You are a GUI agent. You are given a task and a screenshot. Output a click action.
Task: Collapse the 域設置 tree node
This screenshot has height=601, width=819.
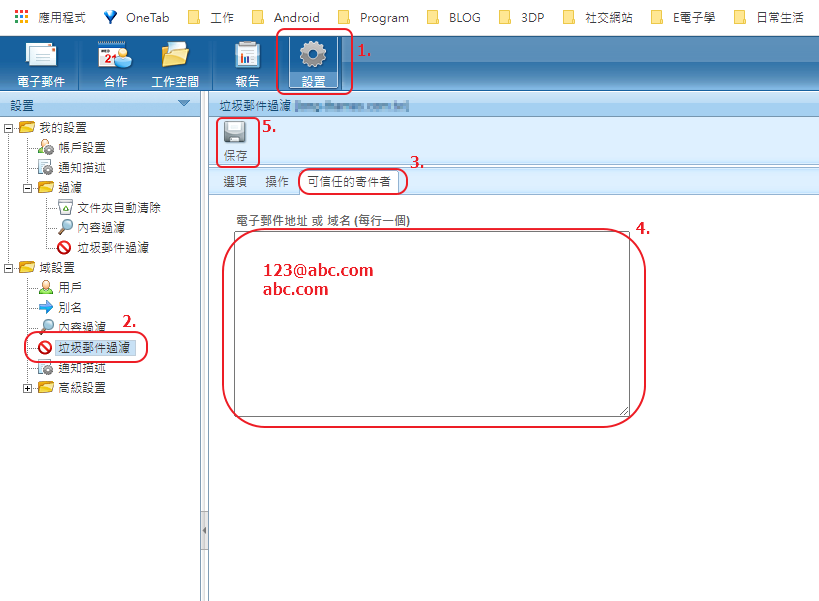[9, 268]
